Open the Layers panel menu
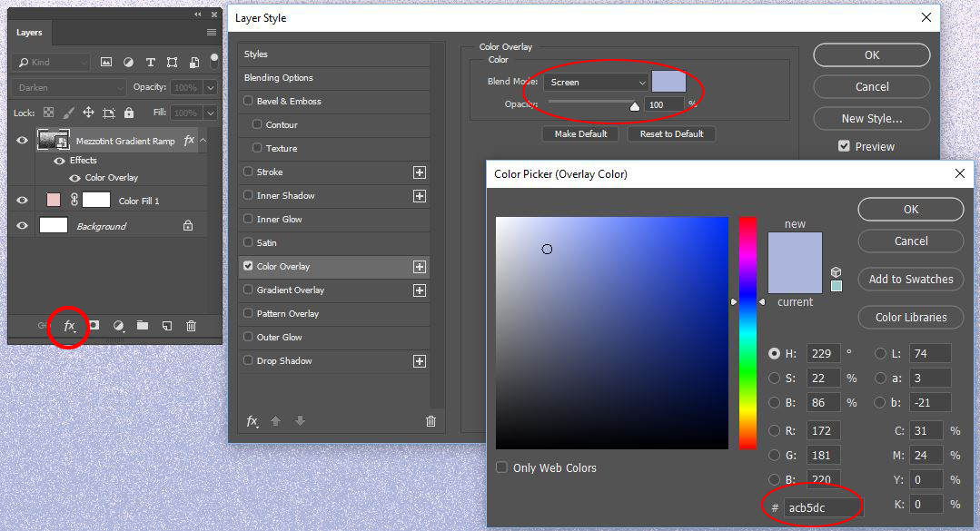Image resolution: width=980 pixels, height=531 pixels. click(x=211, y=33)
